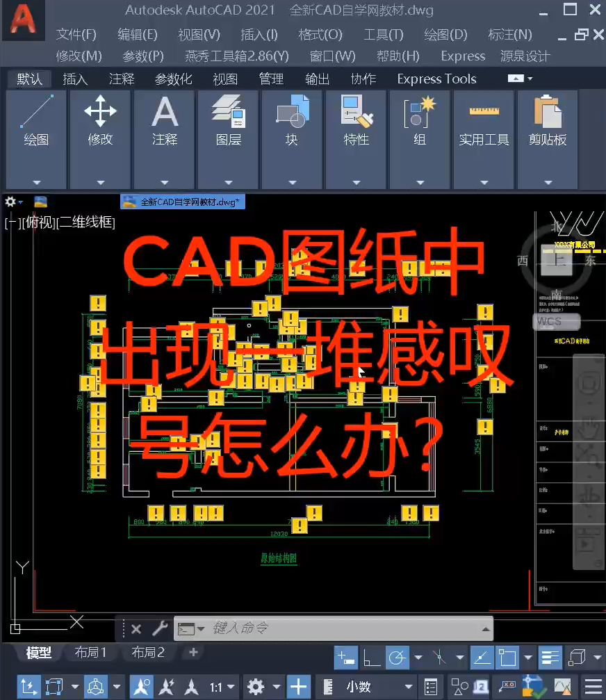Open workspace switching gear icon
606x700 pixels.
point(256,687)
